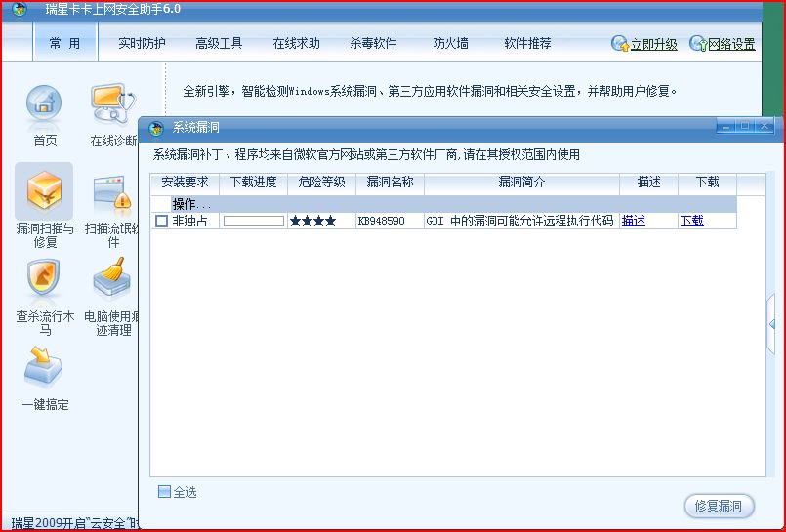Click the KB948590 download progress bar

(x=254, y=221)
